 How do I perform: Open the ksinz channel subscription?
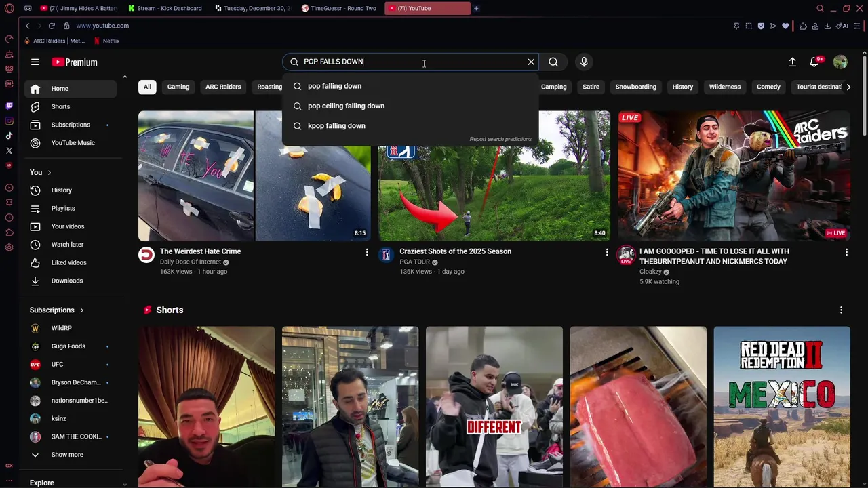click(x=71, y=418)
